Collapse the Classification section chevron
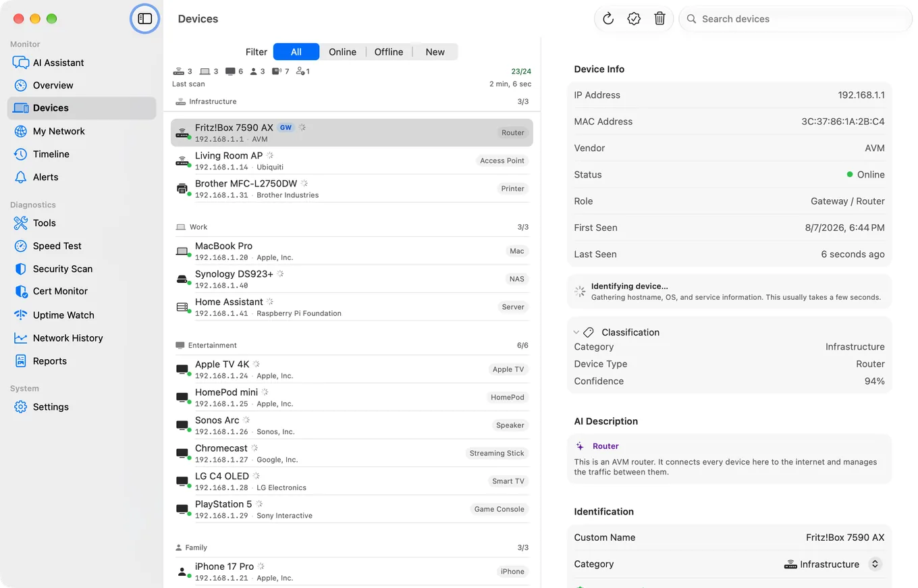 576,332
